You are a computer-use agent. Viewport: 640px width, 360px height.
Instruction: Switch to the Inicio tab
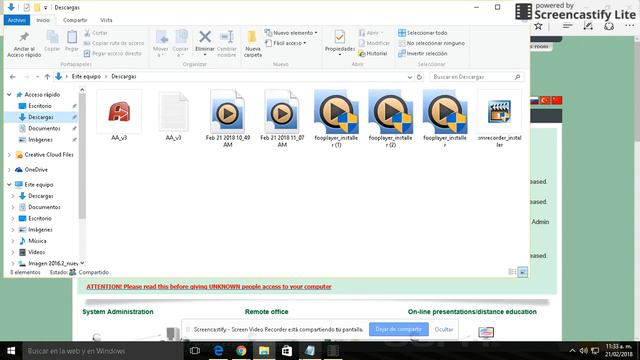[x=43, y=20]
